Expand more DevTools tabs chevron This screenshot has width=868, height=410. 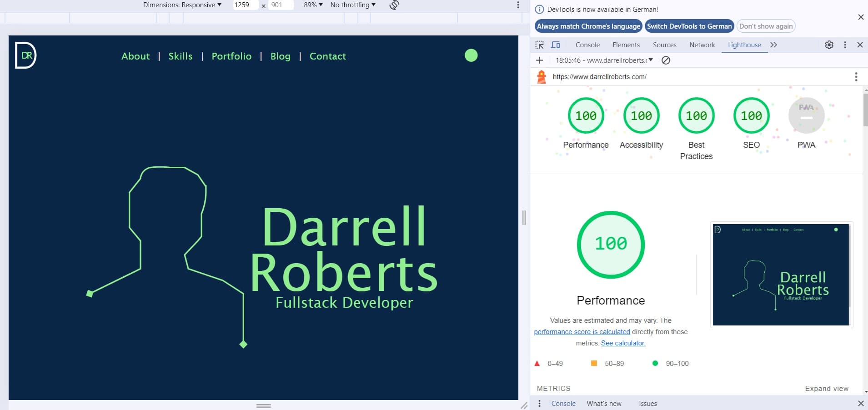pos(774,45)
